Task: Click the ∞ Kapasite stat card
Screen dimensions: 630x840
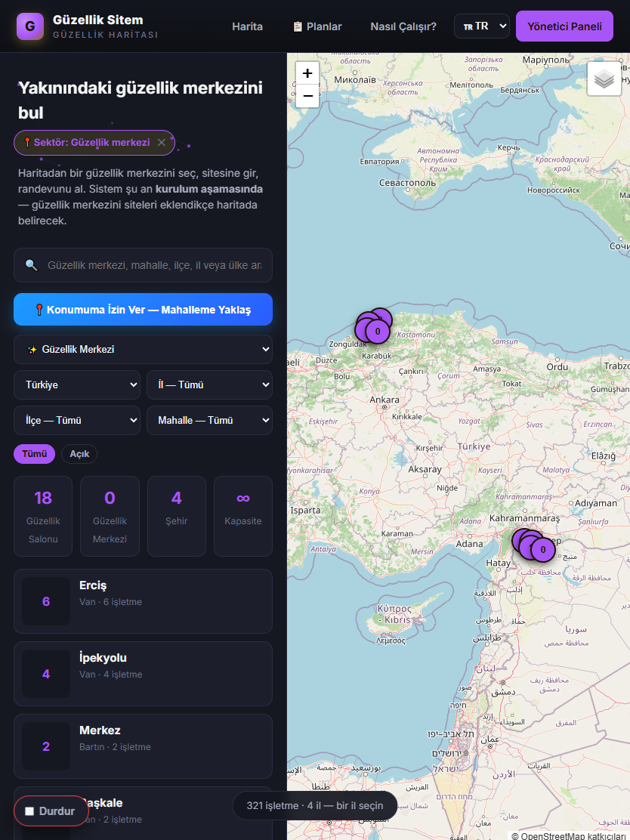Action: (x=243, y=517)
